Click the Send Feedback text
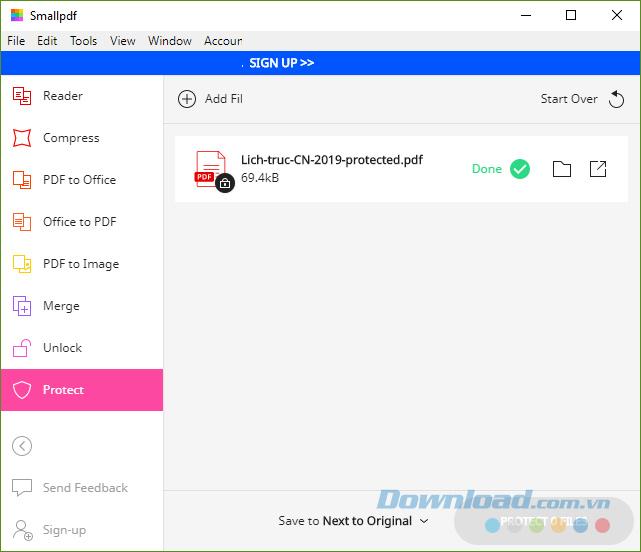The height and width of the screenshot is (552, 641). pos(85,488)
